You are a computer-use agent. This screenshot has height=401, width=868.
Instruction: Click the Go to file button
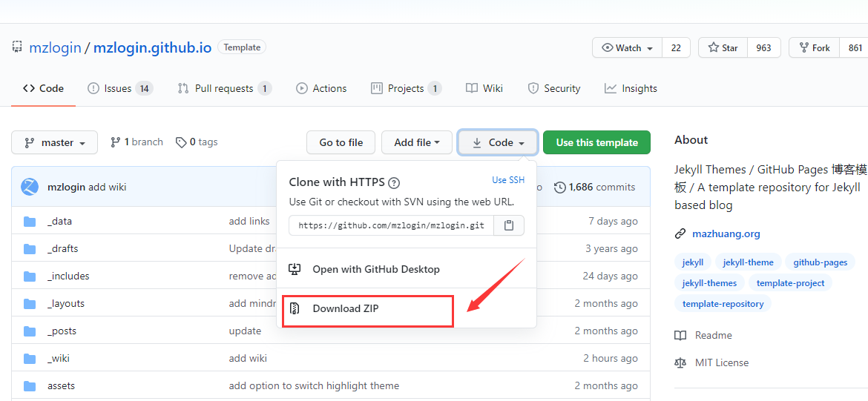tap(341, 143)
